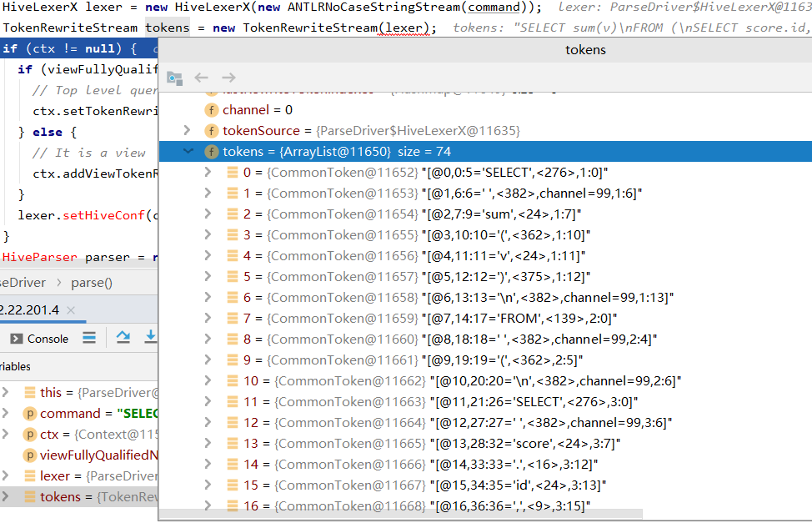Click the parameter icon next to command variable
The height and width of the screenshot is (523, 812).
[29, 414]
